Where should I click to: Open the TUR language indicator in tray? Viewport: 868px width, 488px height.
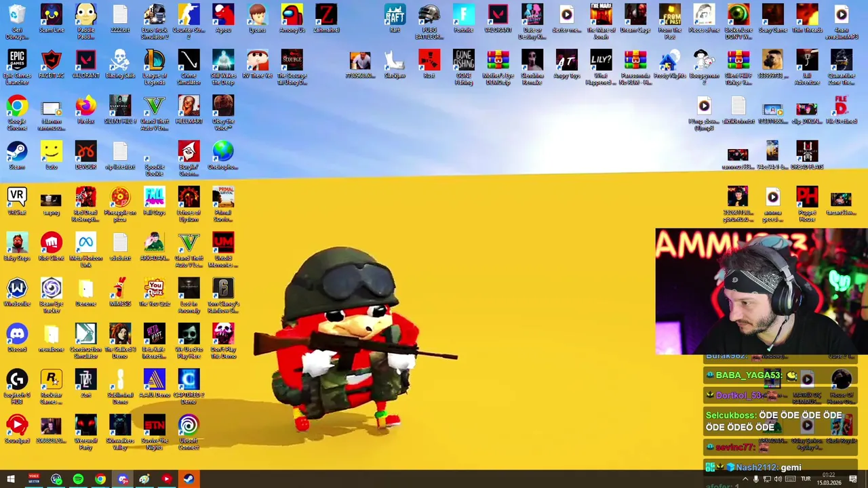click(x=806, y=479)
